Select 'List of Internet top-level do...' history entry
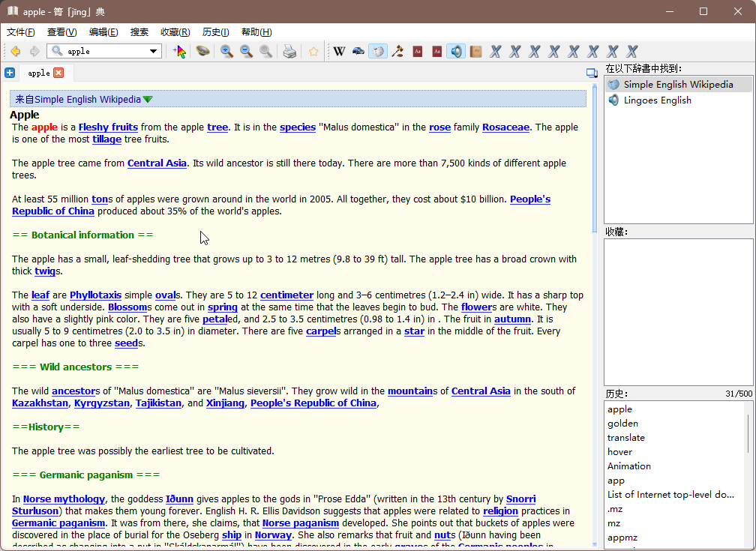The width and height of the screenshot is (756, 551). (675, 495)
